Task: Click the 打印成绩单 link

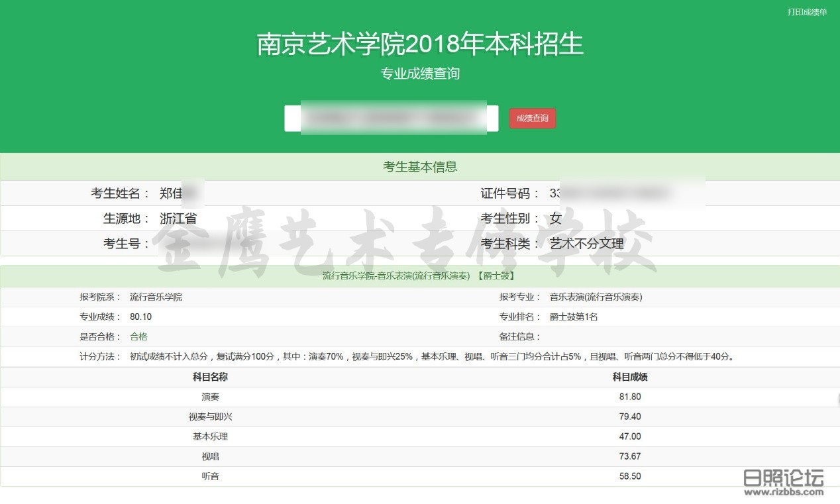Action: point(806,13)
